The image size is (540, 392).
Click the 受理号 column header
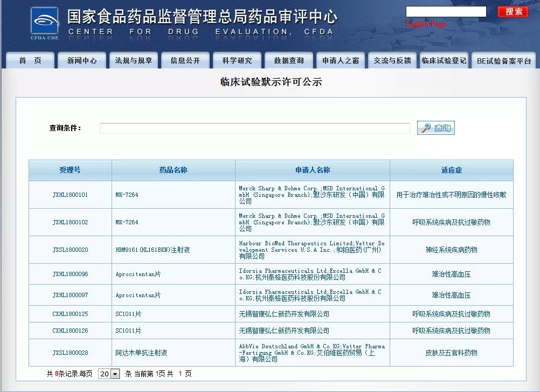[x=70, y=170]
